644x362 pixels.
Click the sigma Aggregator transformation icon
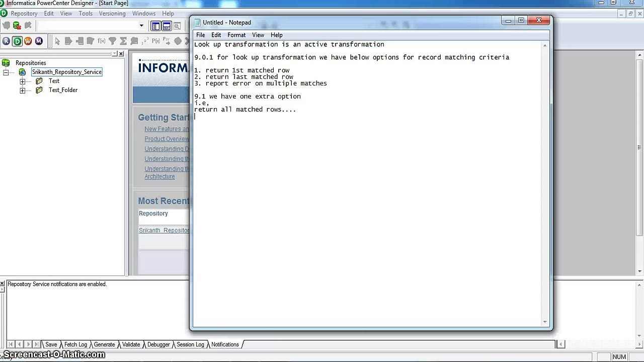click(123, 41)
